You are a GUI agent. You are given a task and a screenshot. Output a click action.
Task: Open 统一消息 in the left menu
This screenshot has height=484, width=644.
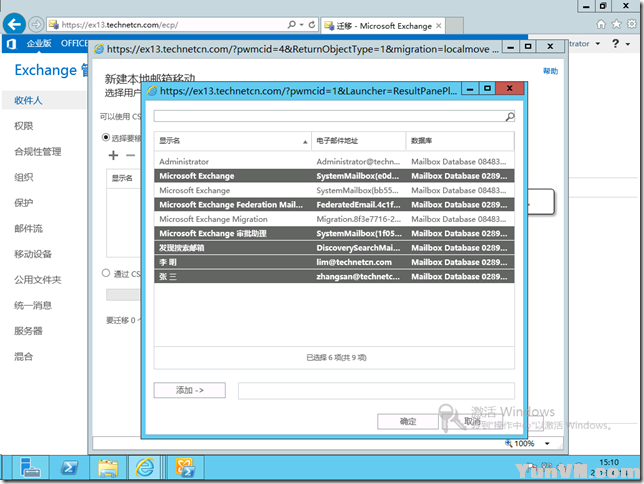(x=33, y=305)
